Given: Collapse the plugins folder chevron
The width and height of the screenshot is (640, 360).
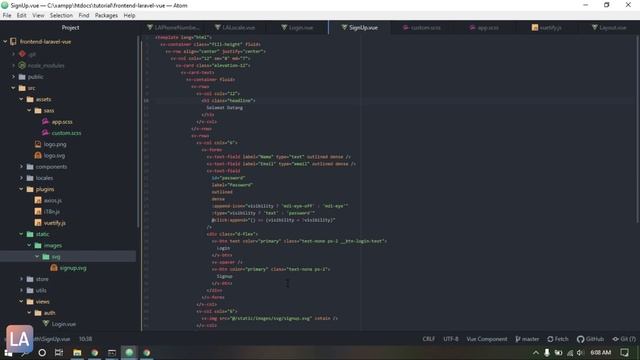Looking at the screenshot, I should (x=21, y=189).
